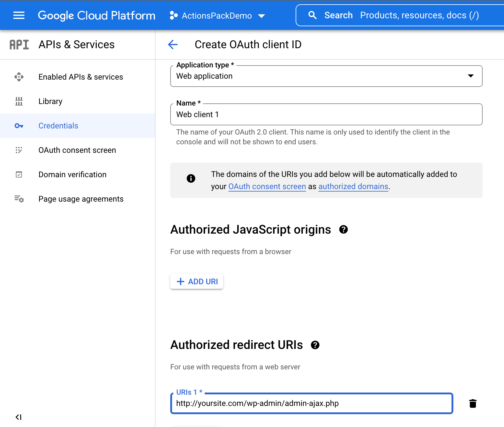Click the Credentials key icon
Image resolution: width=504 pixels, height=427 pixels.
tap(19, 126)
